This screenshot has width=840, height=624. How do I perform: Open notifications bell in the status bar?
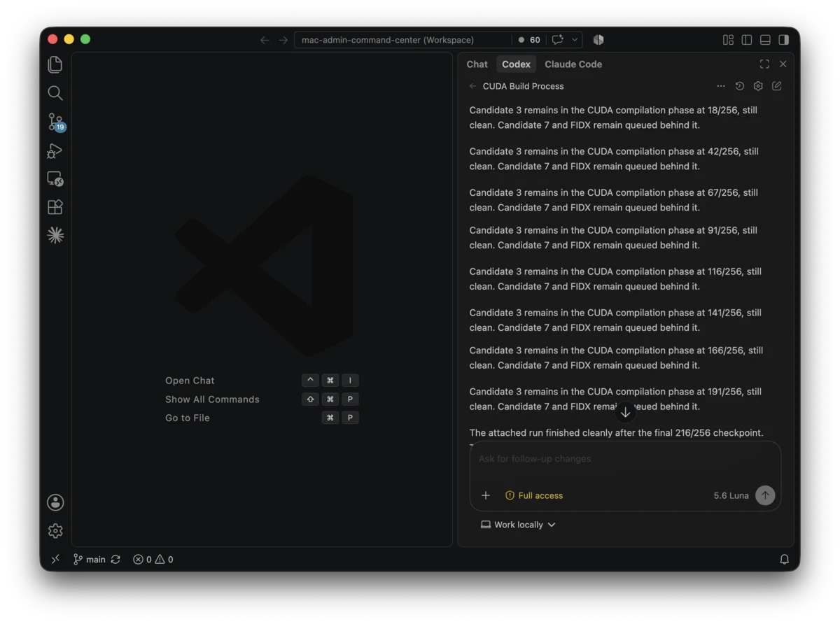[785, 559]
